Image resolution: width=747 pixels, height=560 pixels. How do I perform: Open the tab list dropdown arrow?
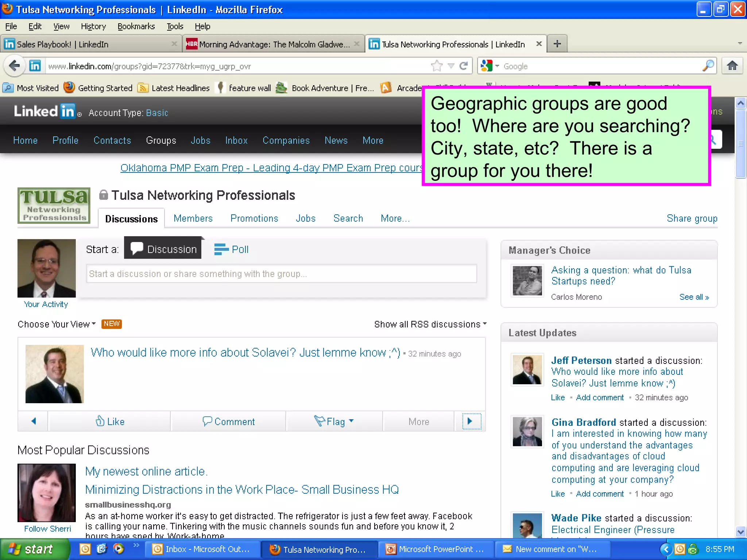740,43
